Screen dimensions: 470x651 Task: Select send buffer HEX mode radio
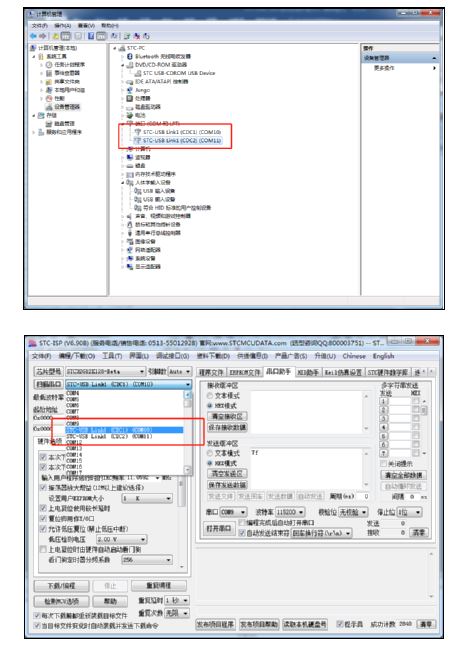click(x=210, y=463)
